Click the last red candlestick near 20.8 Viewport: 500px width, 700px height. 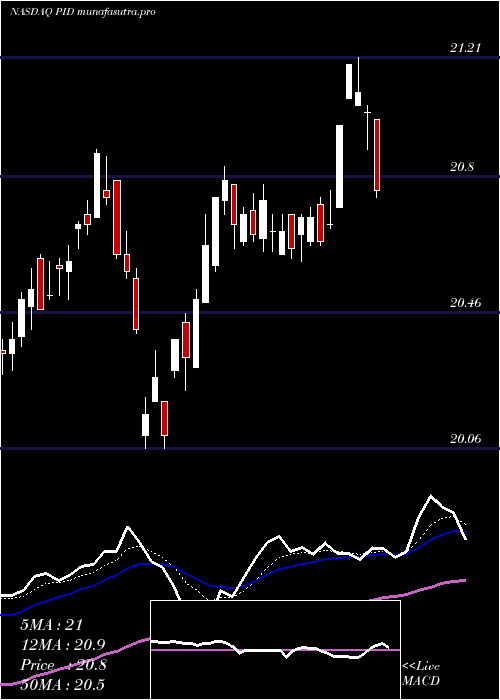[377, 155]
